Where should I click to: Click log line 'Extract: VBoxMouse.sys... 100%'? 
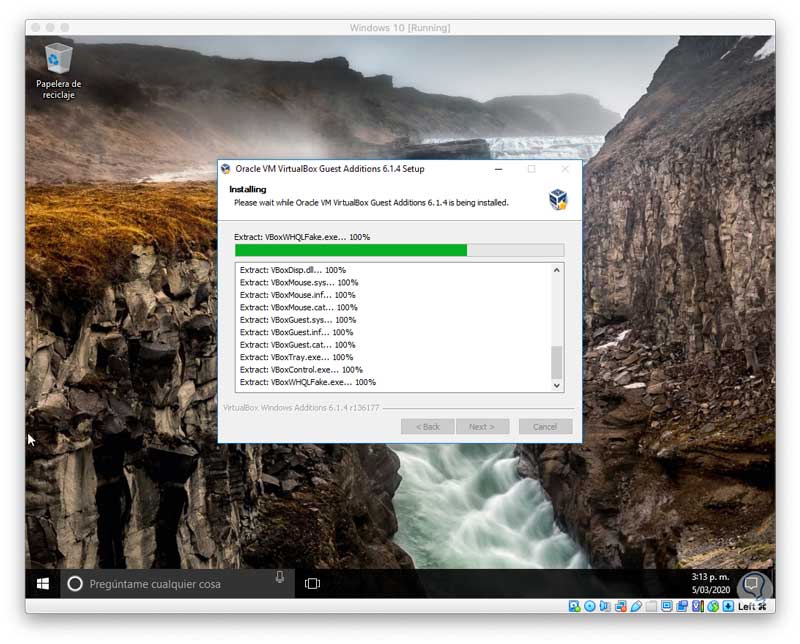299,282
